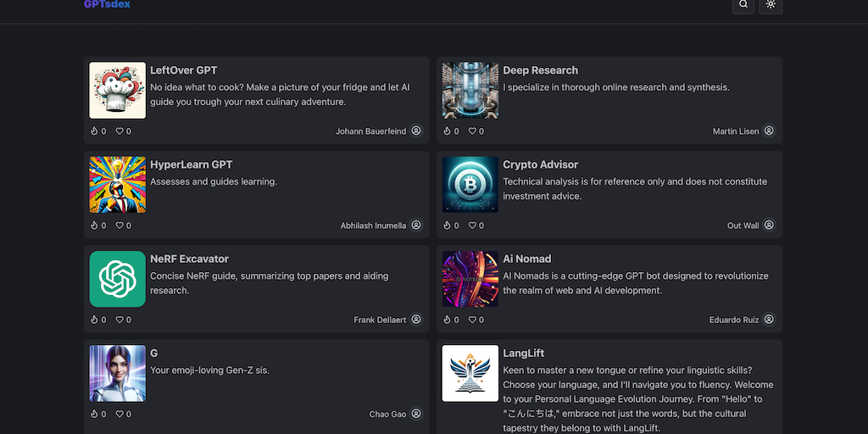Screen dimensions: 868x434
Task: Click the LeftOver GPT title
Action: coord(184,70)
